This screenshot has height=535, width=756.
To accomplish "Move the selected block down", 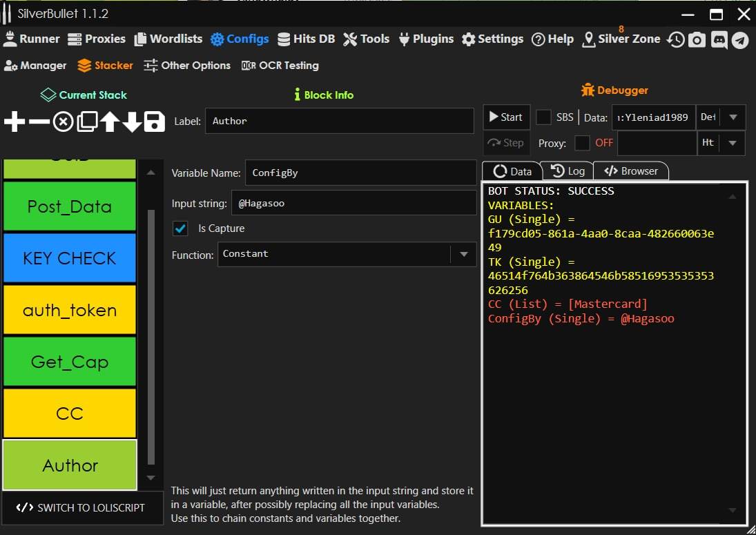I will [x=132, y=122].
